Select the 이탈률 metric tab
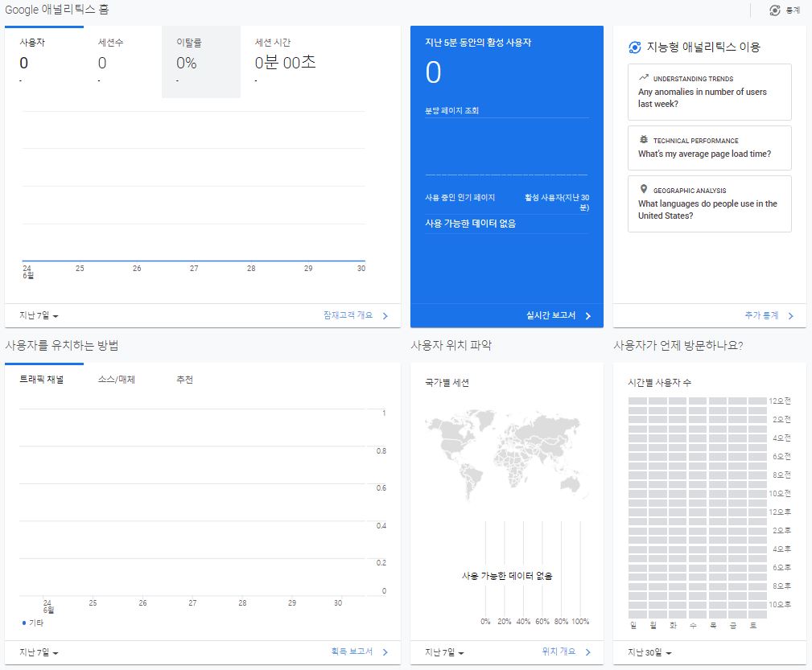 coord(201,62)
